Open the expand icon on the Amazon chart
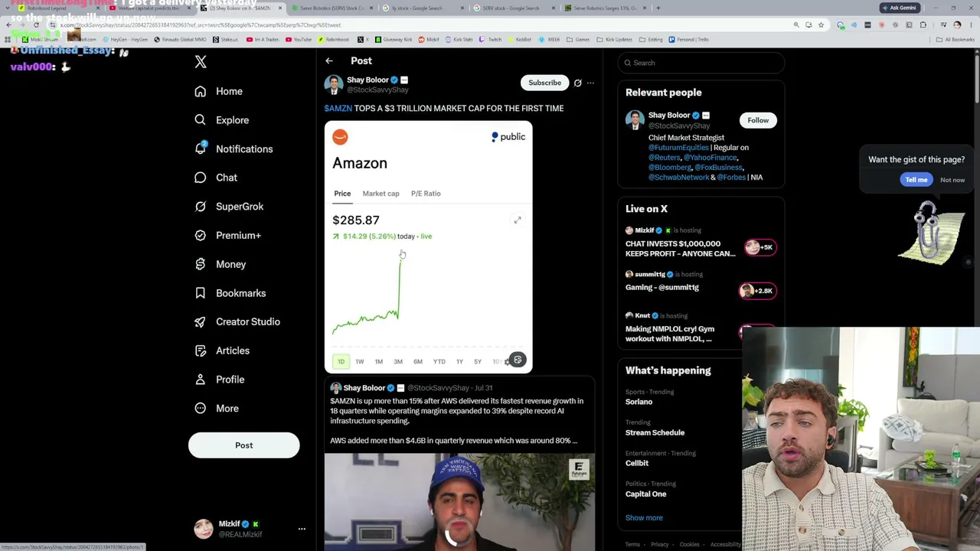 tap(518, 220)
